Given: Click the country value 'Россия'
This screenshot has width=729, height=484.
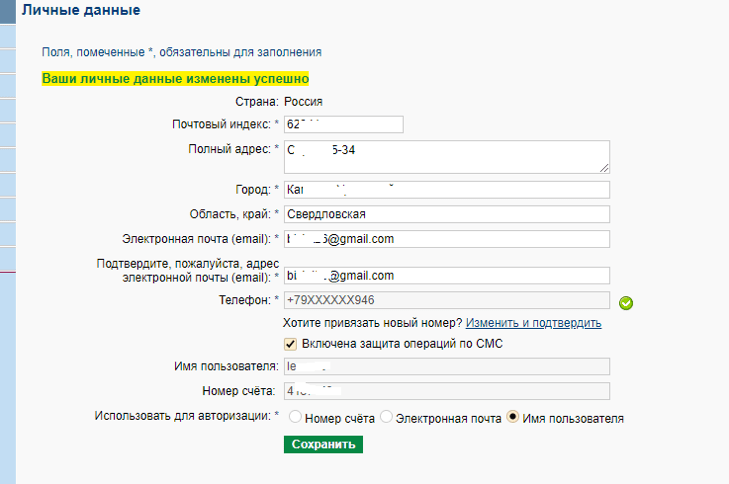Looking at the screenshot, I should [304, 101].
